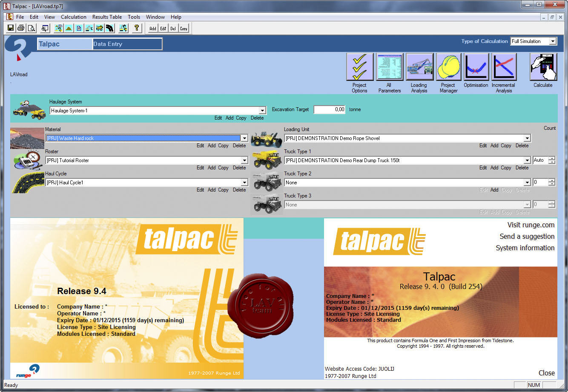Click the excavator loading unit toolbar icon
This screenshot has height=392, width=568.
pos(89,28)
